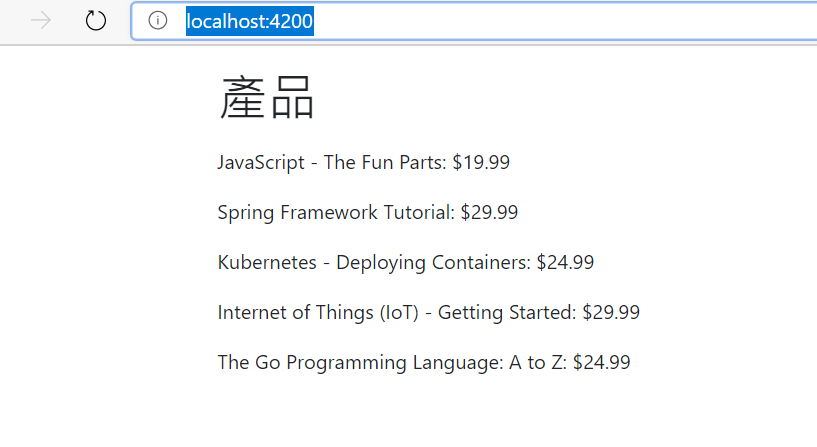Click the Getting Started $29.99 price
The image size is (817, 447).
coord(611,313)
